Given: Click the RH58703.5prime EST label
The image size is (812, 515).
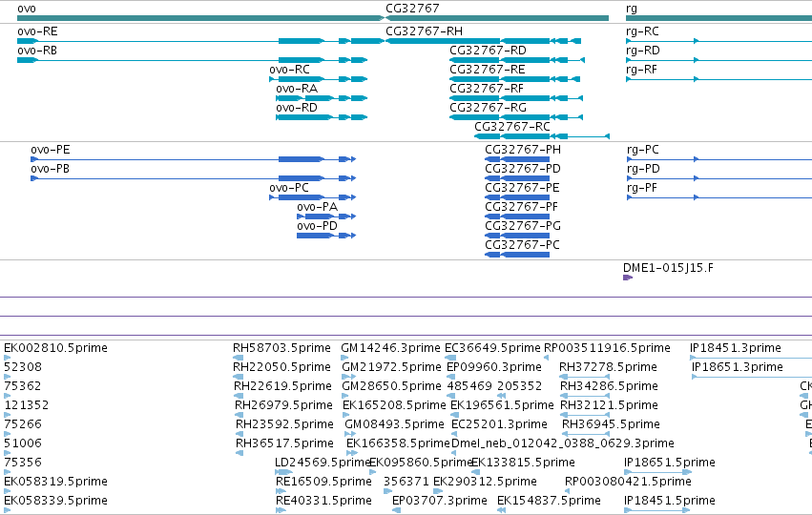Looking at the screenshot, I should tap(281, 348).
